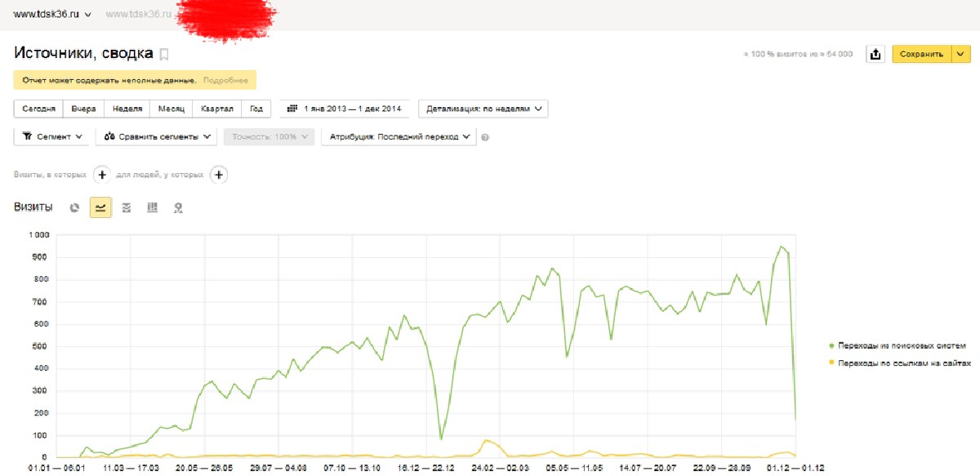Click the green line peak near 01.12
Image resolution: width=980 pixels, height=476 pixels.
782,247
